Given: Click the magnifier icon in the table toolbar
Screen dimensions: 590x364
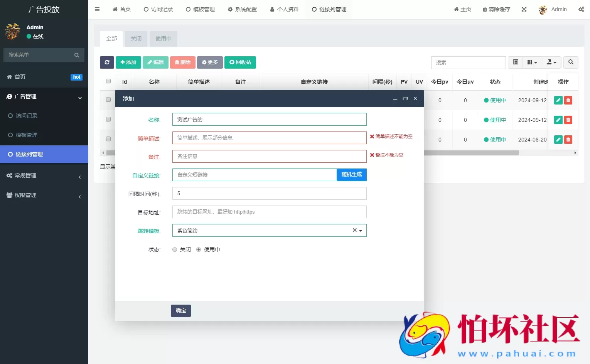Looking at the screenshot, I should tap(571, 62).
